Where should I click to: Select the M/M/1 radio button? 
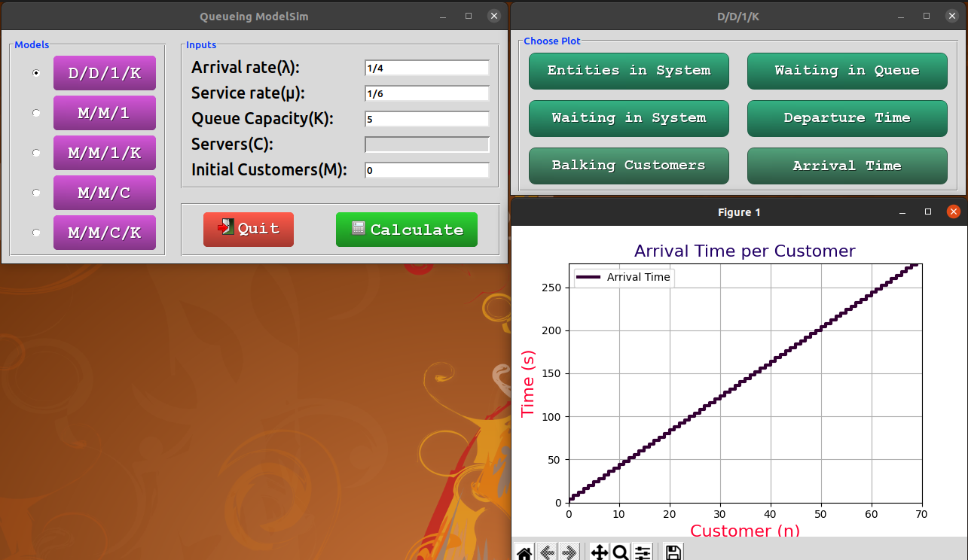(x=36, y=113)
